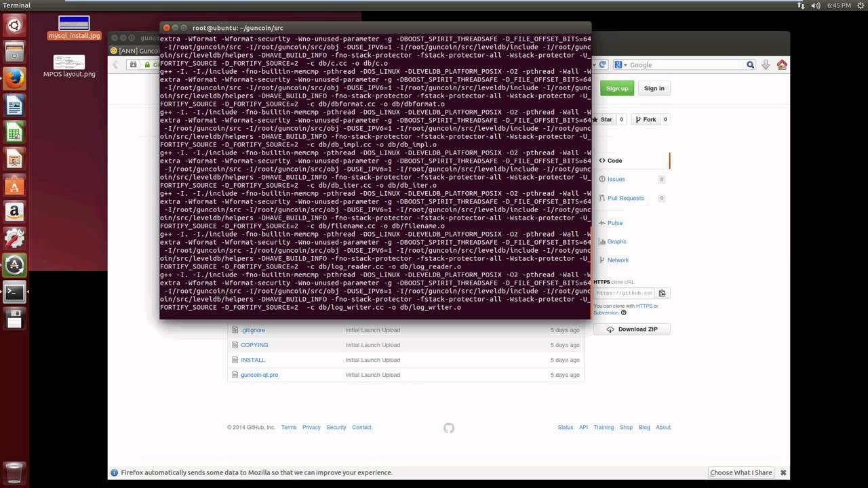Screen dimensions: 868x488
Task: Click the HTTPS clone URL field
Action: click(624, 293)
